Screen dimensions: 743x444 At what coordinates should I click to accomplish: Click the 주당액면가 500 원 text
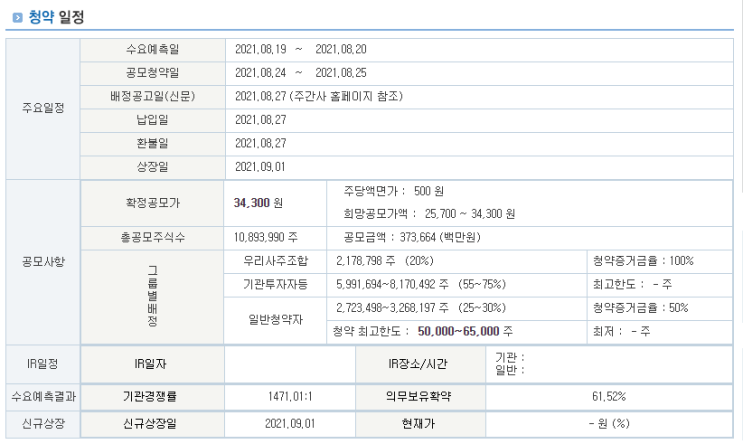(x=394, y=191)
